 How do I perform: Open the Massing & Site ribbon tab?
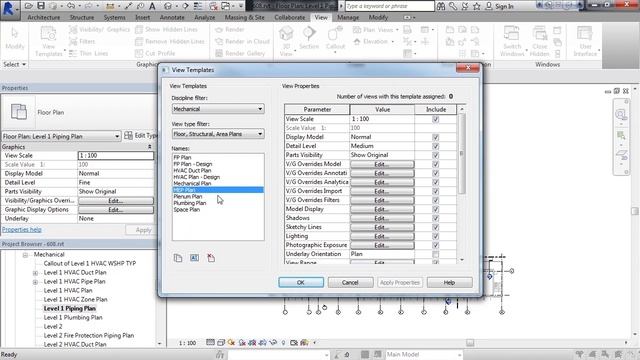coord(244,18)
